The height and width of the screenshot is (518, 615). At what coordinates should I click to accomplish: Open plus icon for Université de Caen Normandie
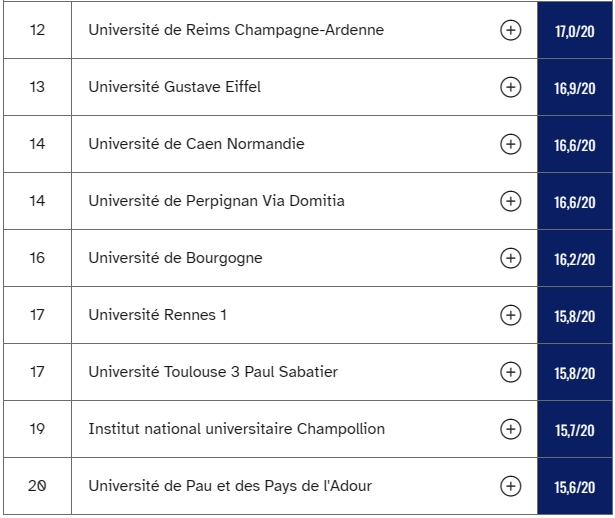coord(510,144)
